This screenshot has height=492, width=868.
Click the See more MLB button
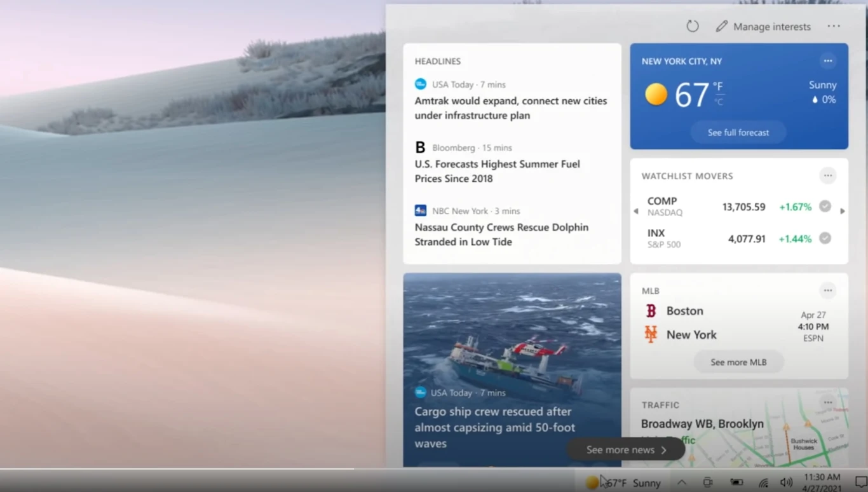pos(738,362)
